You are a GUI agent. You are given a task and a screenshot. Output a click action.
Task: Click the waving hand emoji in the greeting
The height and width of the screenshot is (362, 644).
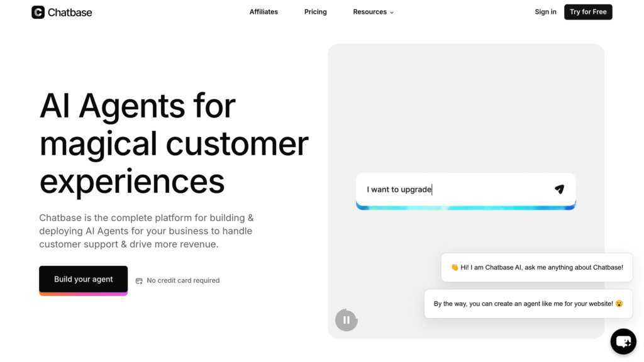click(x=455, y=268)
